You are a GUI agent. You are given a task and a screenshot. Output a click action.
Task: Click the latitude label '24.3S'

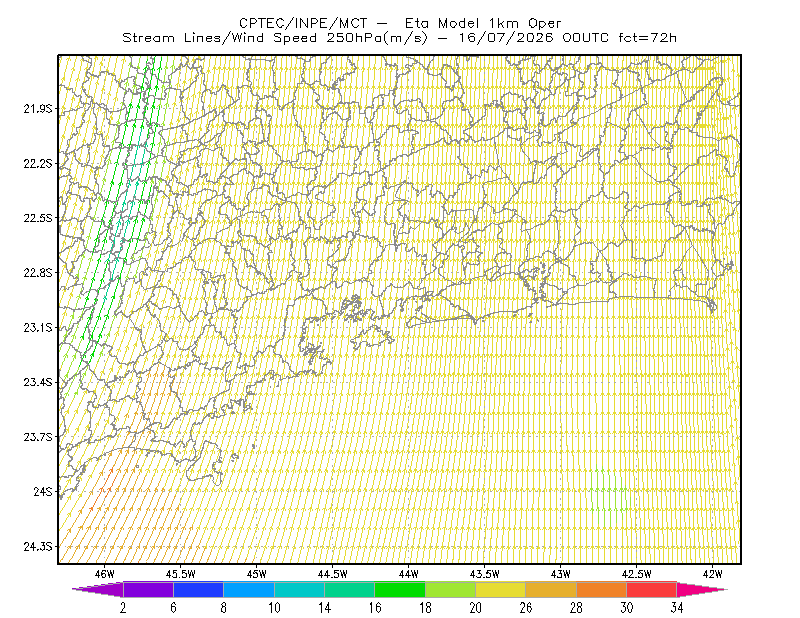click(38, 546)
